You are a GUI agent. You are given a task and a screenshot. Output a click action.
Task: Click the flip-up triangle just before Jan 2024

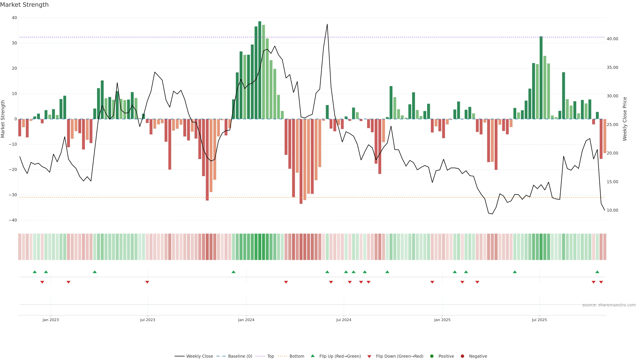pos(233,272)
